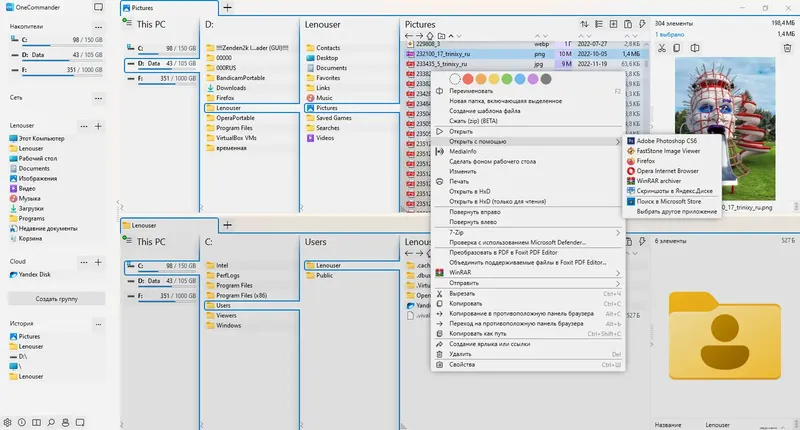Pick the red color tag swatch
The image size is (800, 430).
(x=468, y=79)
